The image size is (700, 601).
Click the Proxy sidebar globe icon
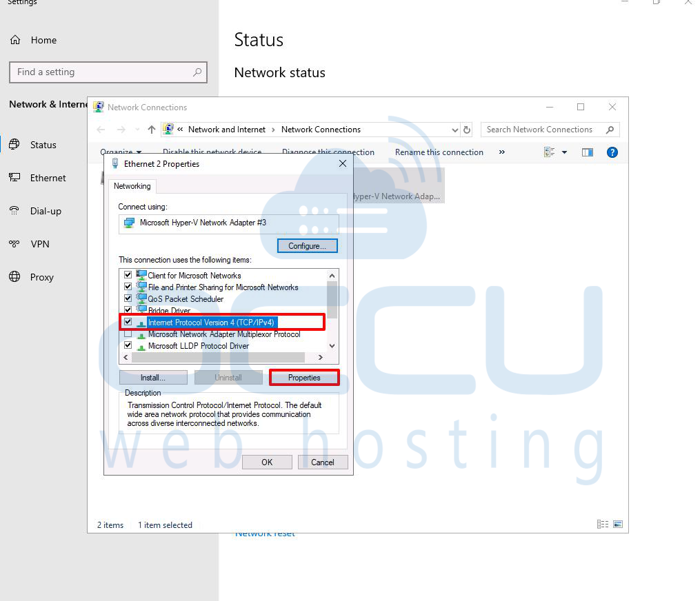tap(14, 276)
